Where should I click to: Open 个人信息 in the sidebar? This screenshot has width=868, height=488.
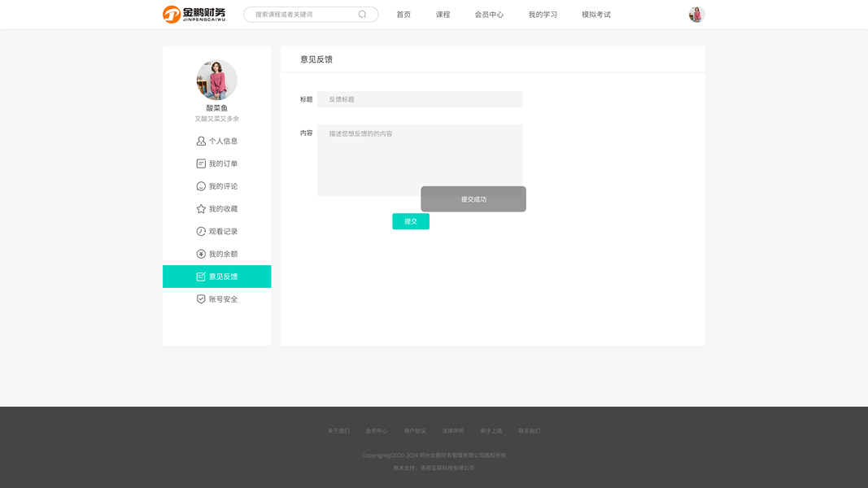tap(217, 141)
